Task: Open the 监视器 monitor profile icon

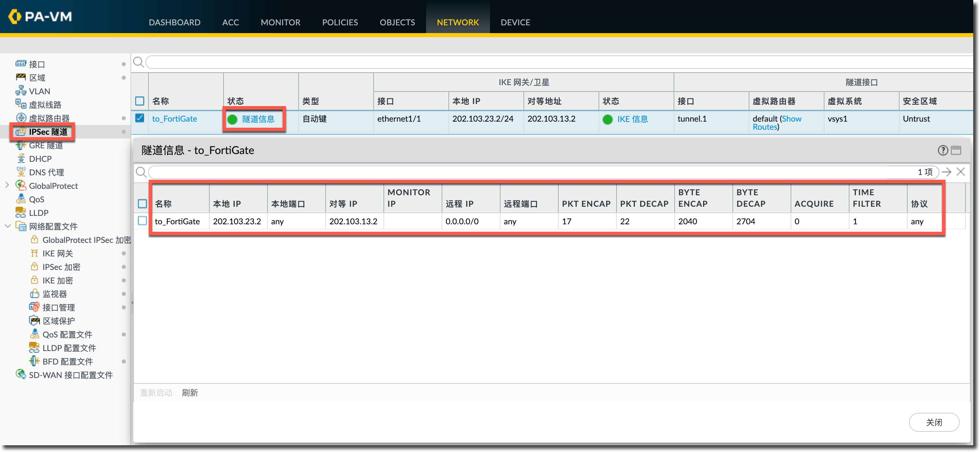Action: tap(34, 294)
